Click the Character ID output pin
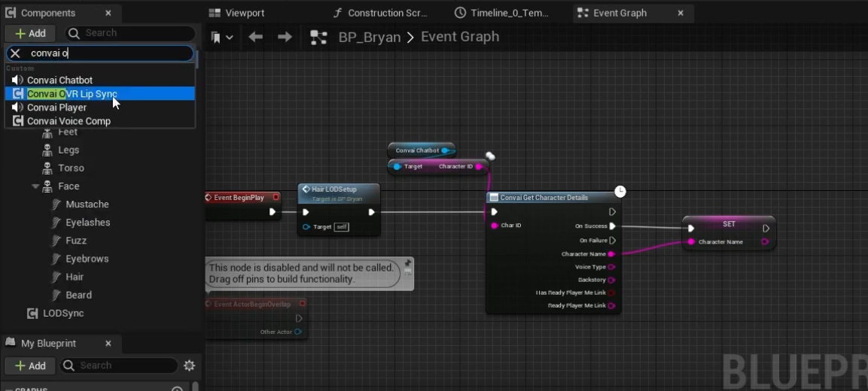 [479, 166]
